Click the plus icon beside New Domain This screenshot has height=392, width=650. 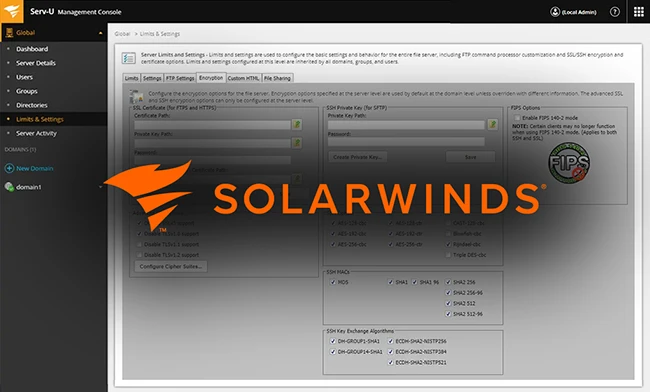pos(9,168)
